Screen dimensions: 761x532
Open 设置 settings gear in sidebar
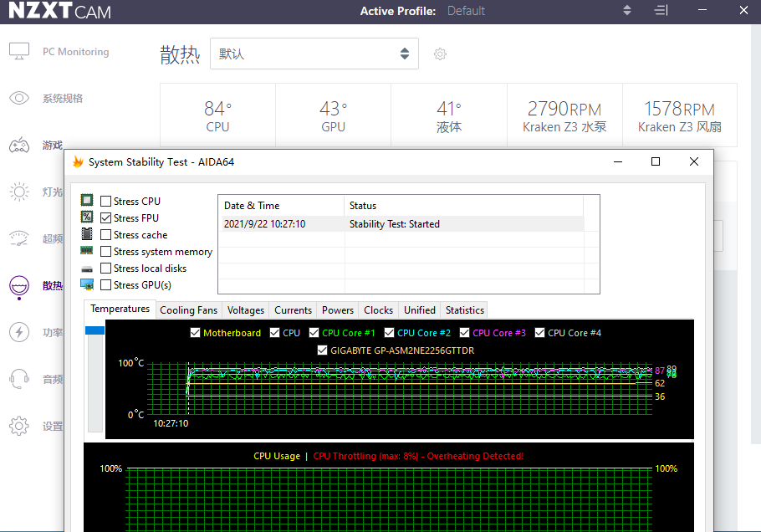click(x=19, y=426)
